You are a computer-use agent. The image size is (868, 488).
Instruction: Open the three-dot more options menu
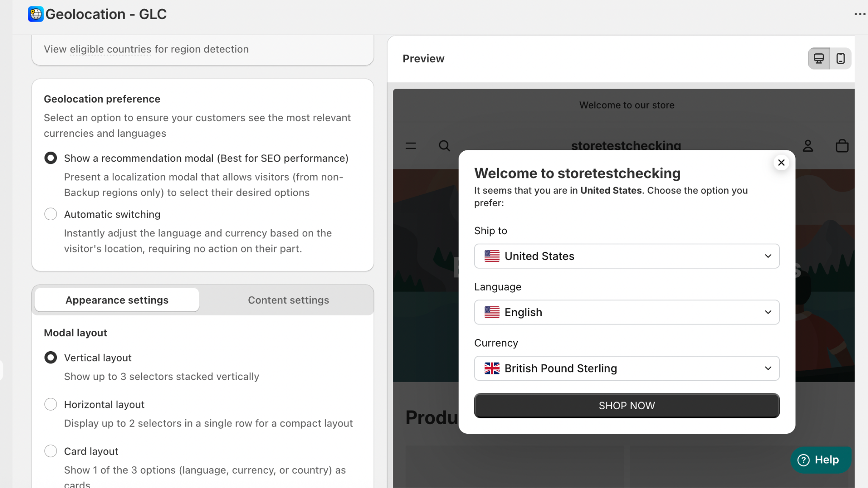(x=860, y=14)
